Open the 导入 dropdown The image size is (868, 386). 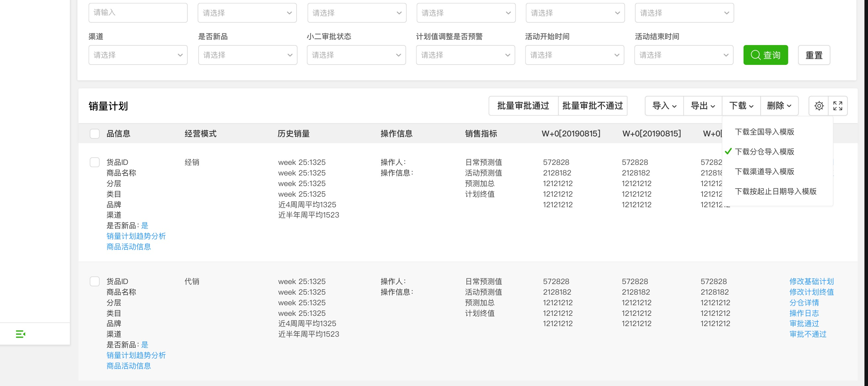(664, 106)
